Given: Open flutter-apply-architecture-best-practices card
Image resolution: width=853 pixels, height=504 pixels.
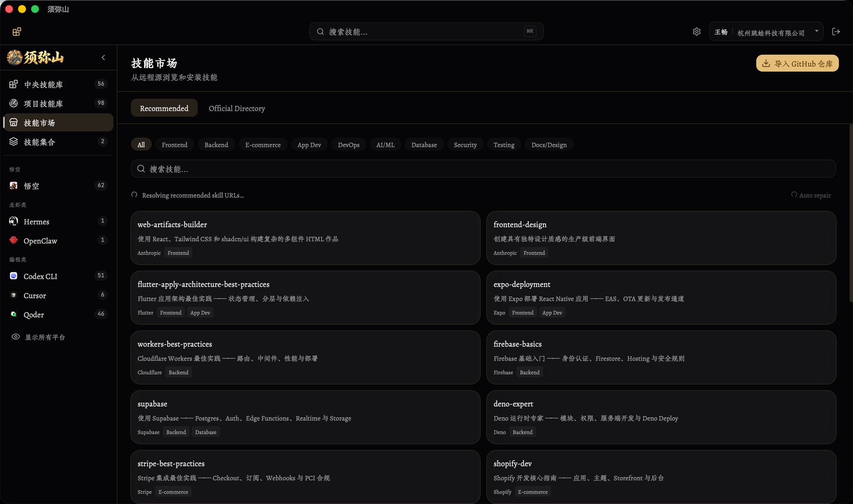Looking at the screenshot, I should click(305, 298).
